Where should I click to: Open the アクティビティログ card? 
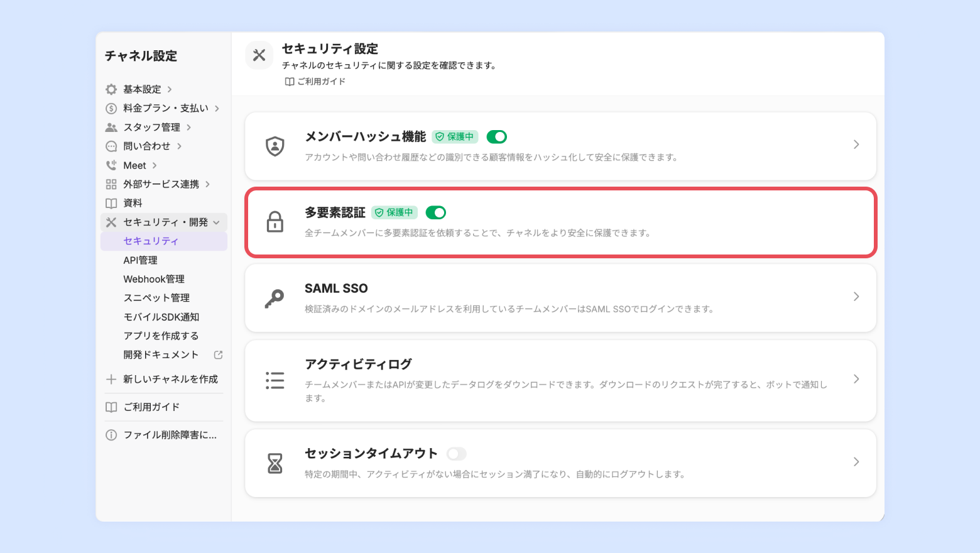point(560,381)
